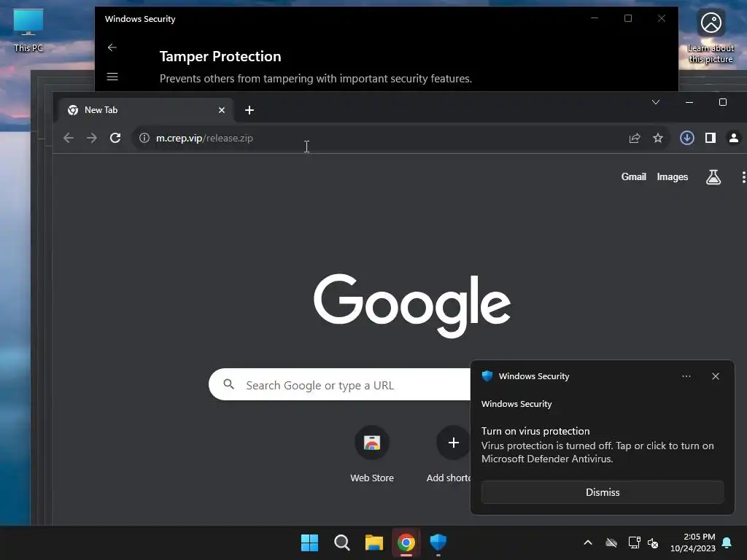
Task: Open Google apps menu dots
Action: point(743,177)
